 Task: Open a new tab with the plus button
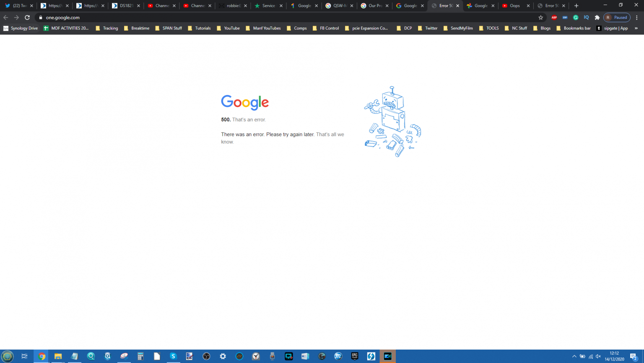576,6
